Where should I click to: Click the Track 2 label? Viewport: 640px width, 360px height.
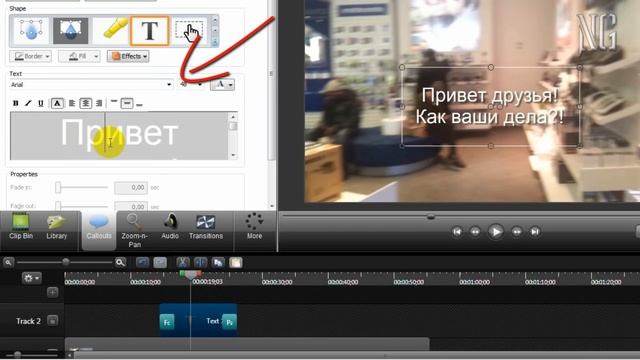coord(28,321)
